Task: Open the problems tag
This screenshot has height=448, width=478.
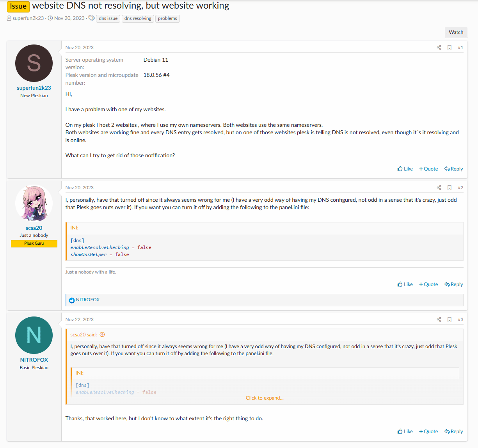Action: [x=167, y=18]
